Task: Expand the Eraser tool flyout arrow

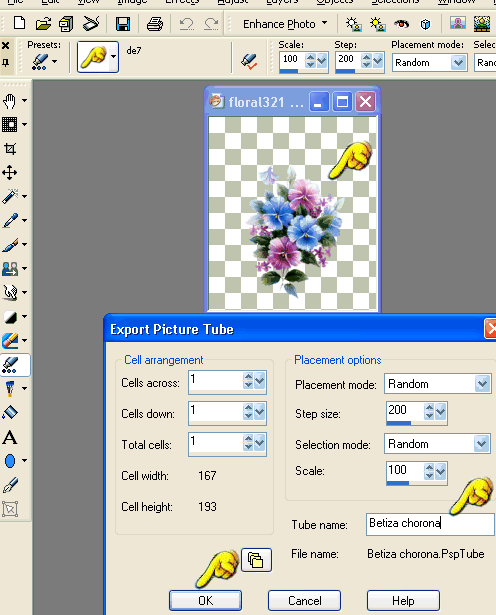Action: click(25, 340)
